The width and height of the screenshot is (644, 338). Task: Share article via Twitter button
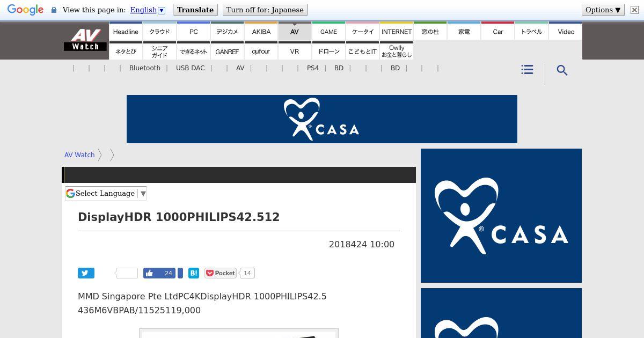(86, 273)
